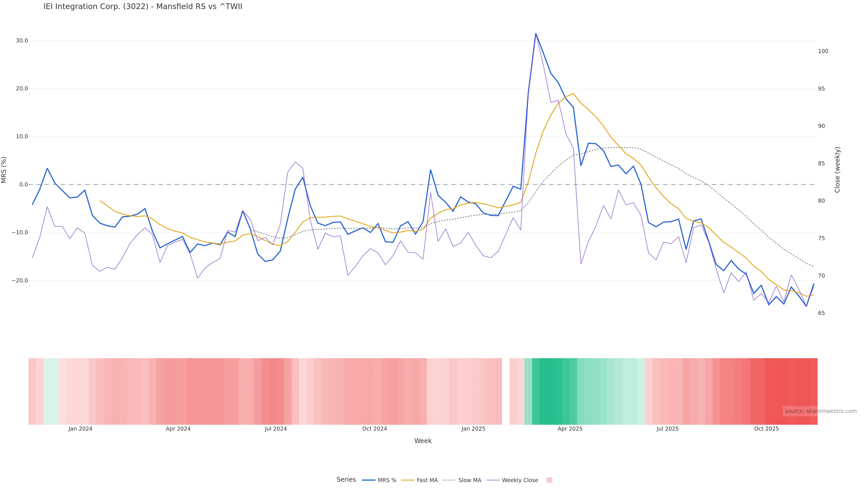Click the chart title IEI Integration Corp.
Screen dimensions: 868x488
click(143, 7)
